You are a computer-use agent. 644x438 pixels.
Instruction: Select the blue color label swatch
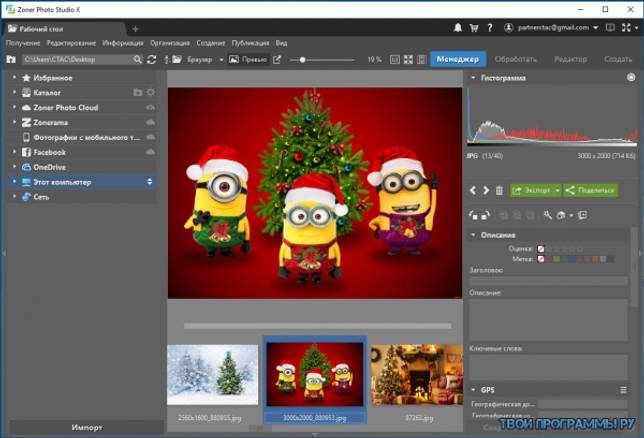click(x=572, y=259)
